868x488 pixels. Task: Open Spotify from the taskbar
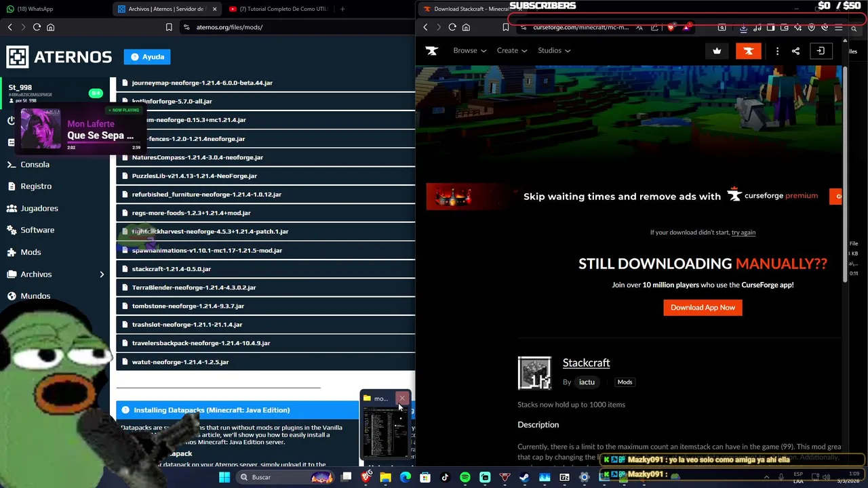pos(465,477)
